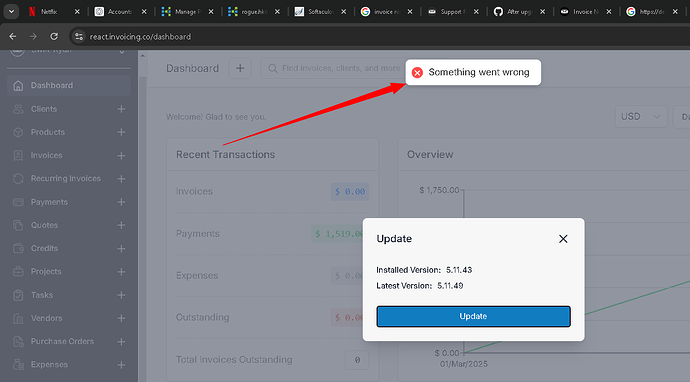Add a new expense via plus icon
690x382 pixels.
click(x=121, y=365)
